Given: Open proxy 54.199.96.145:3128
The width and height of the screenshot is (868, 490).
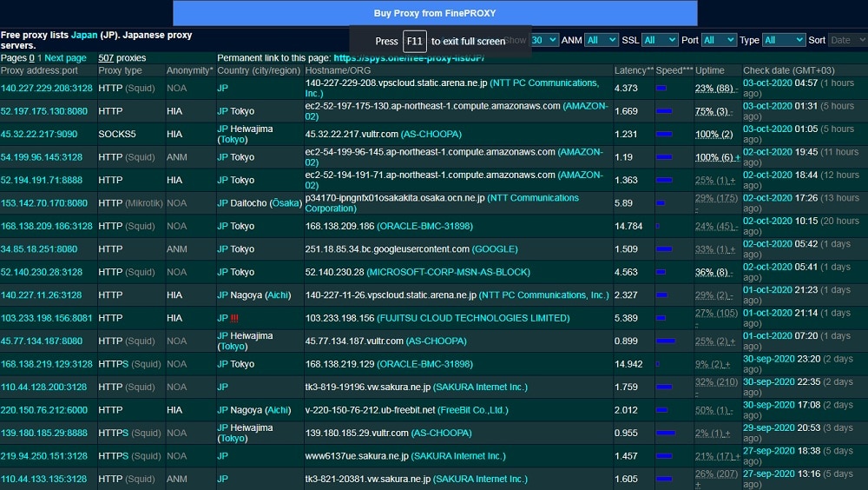Looking at the screenshot, I should tap(42, 157).
